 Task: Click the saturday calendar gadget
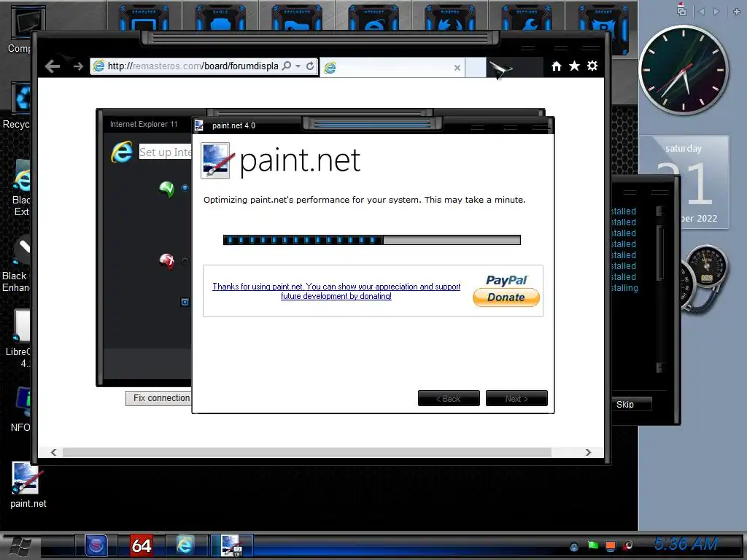click(684, 182)
